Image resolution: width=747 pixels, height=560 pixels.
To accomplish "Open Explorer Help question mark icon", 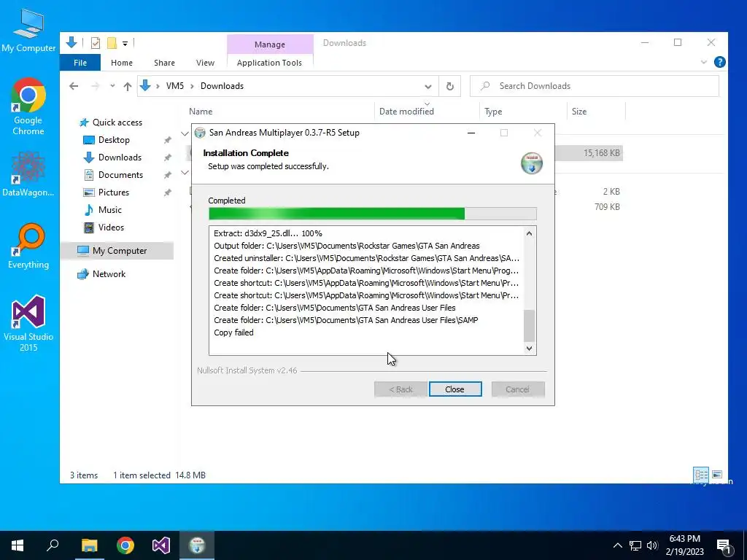I will (x=720, y=63).
